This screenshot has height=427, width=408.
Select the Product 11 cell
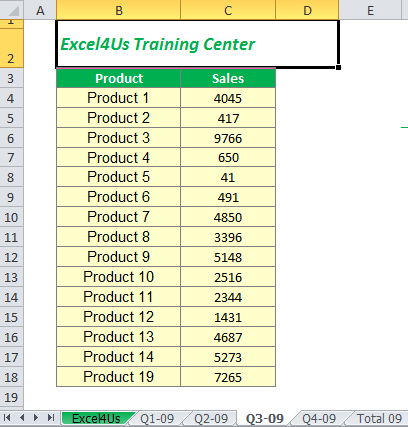[118, 297]
